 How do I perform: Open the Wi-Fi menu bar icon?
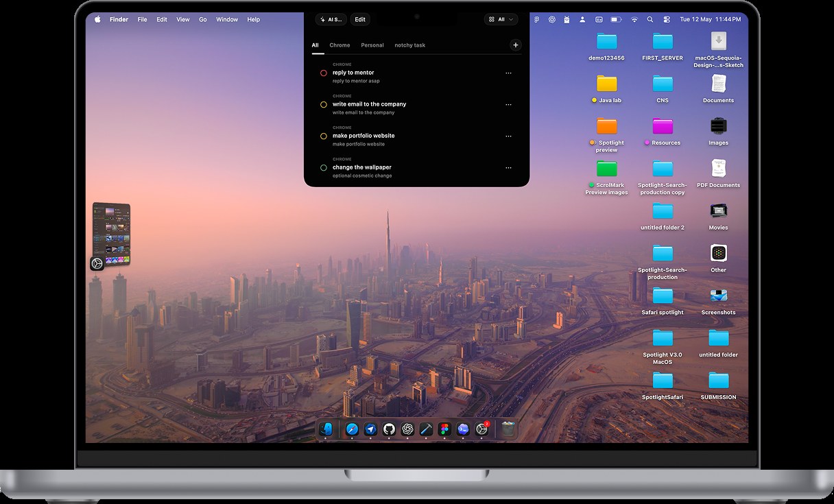point(634,20)
